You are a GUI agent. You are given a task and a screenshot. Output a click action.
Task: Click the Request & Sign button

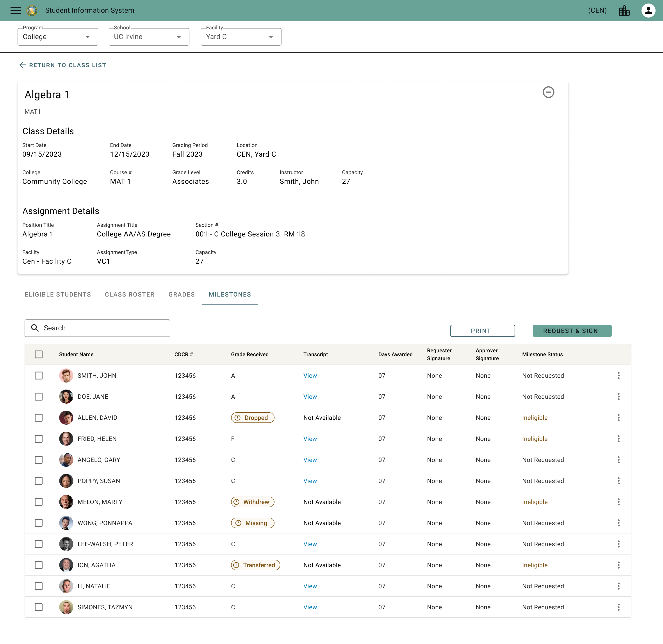click(x=572, y=331)
